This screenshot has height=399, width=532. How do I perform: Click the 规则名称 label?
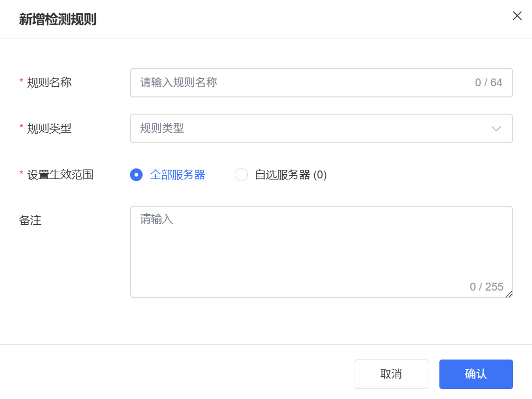(x=49, y=83)
